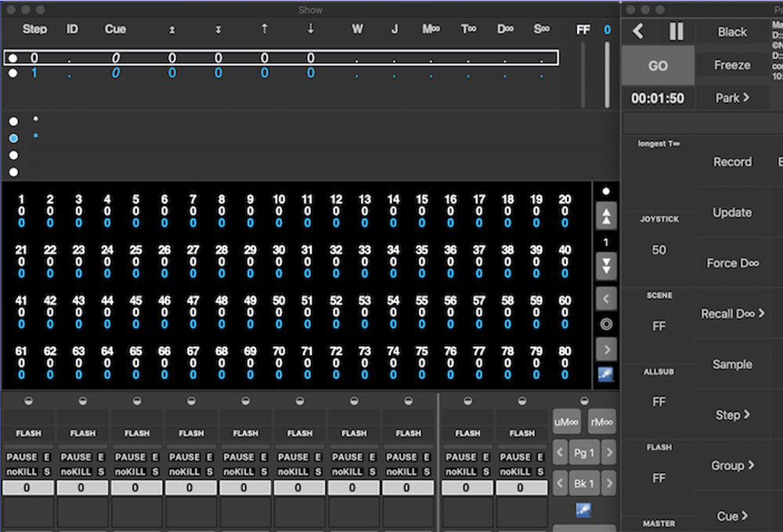This screenshot has width=783, height=532.
Task: Click the SCENE level value FF
Action: click(x=659, y=326)
